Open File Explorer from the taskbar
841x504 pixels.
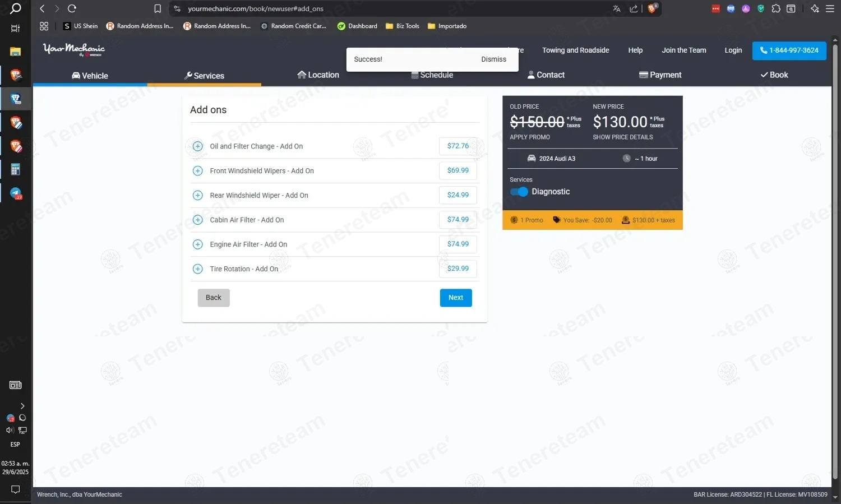pos(16,52)
